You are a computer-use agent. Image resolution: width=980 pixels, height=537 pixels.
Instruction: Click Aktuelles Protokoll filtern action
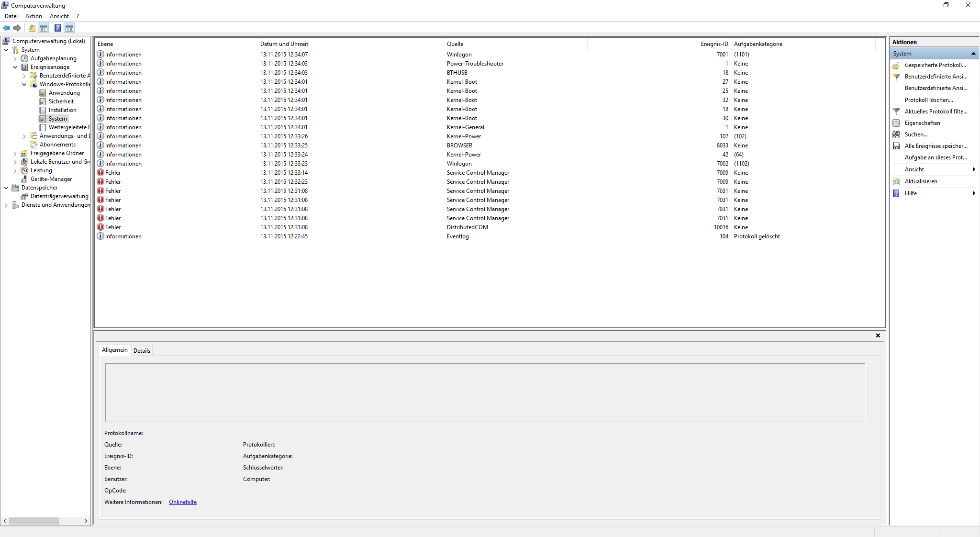click(x=935, y=112)
